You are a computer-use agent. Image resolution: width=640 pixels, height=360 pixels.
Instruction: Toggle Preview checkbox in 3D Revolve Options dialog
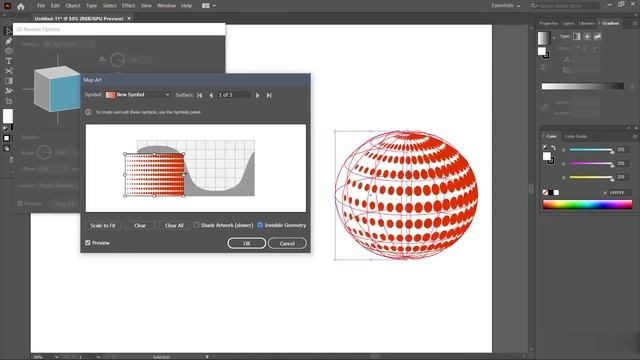(x=20, y=203)
